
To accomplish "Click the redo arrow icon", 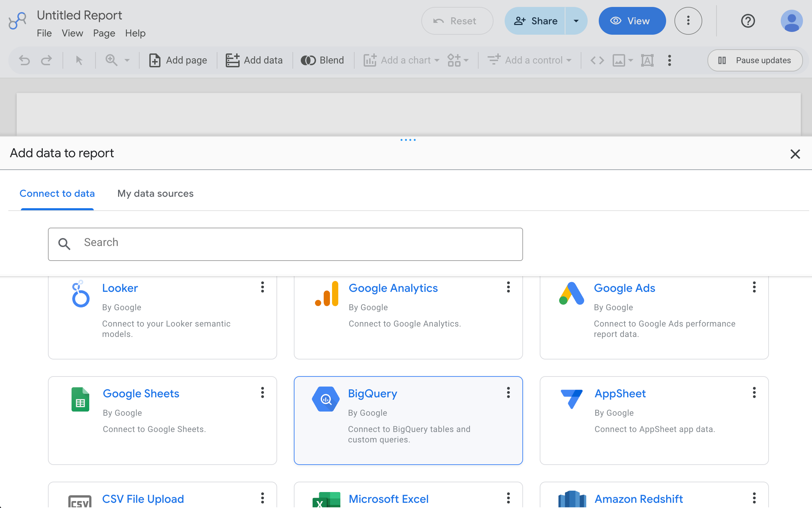I will [x=46, y=60].
